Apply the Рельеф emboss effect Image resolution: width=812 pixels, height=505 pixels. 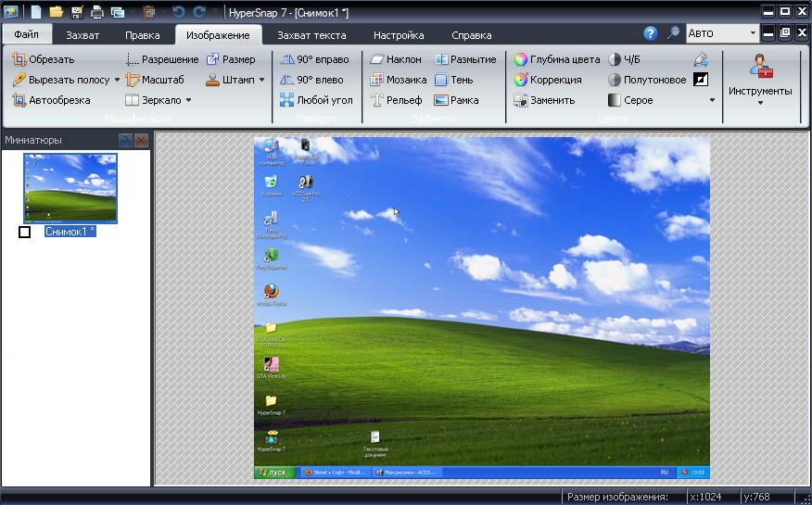(x=396, y=100)
